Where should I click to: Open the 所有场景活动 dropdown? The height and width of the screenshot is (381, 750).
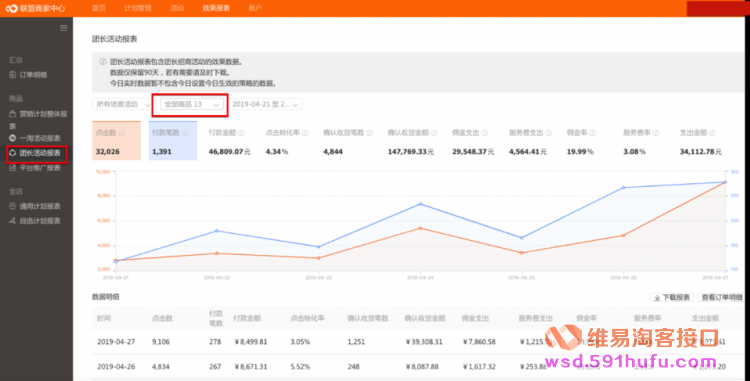coord(122,104)
